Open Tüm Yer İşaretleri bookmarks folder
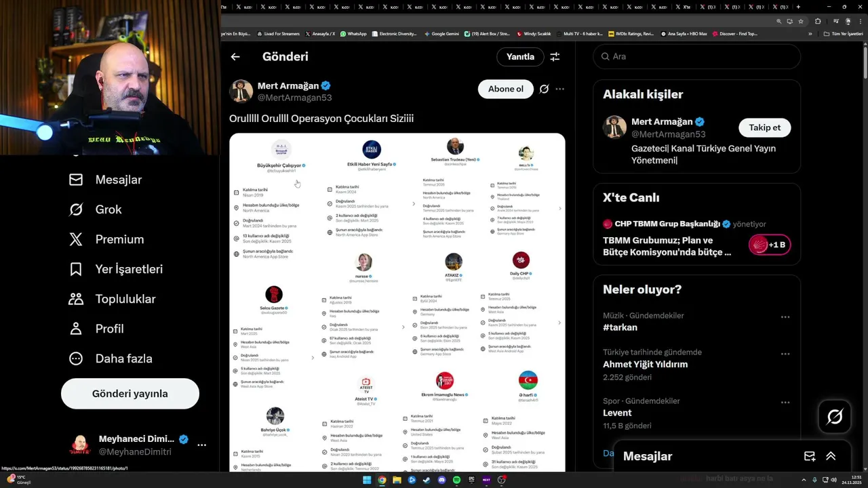 point(843,34)
